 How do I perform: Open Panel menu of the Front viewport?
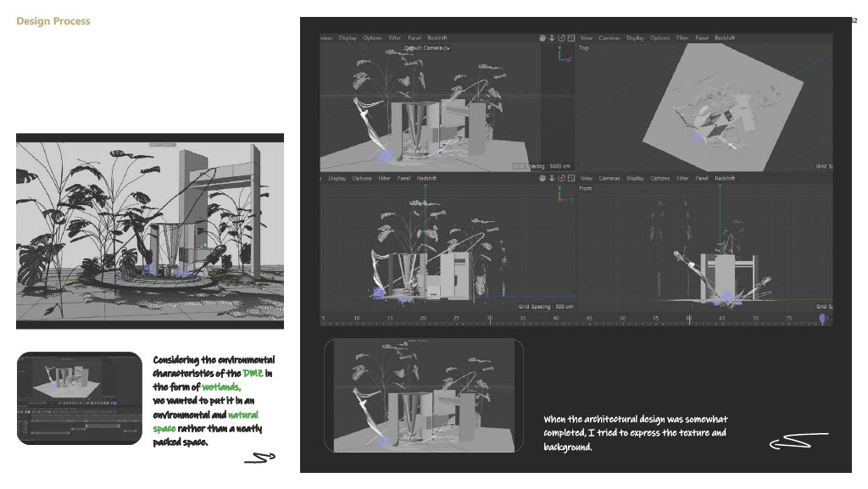click(x=702, y=178)
